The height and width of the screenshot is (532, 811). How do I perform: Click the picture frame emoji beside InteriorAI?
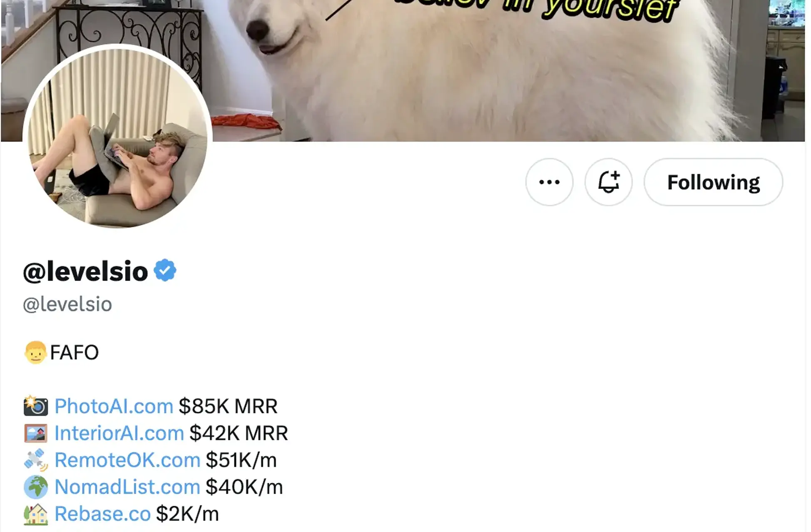[x=36, y=433]
